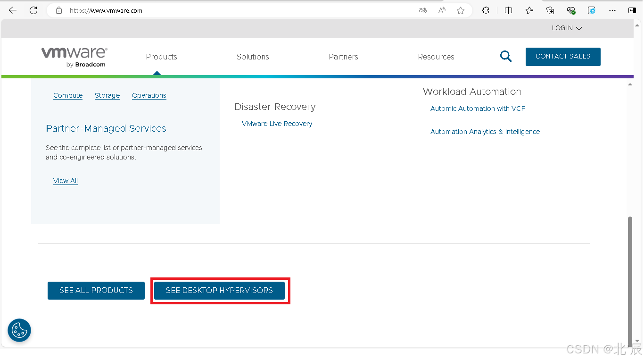Image resolution: width=644 pixels, height=360 pixels.
Task: Open the Compute link
Action: [x=68, y=95]
